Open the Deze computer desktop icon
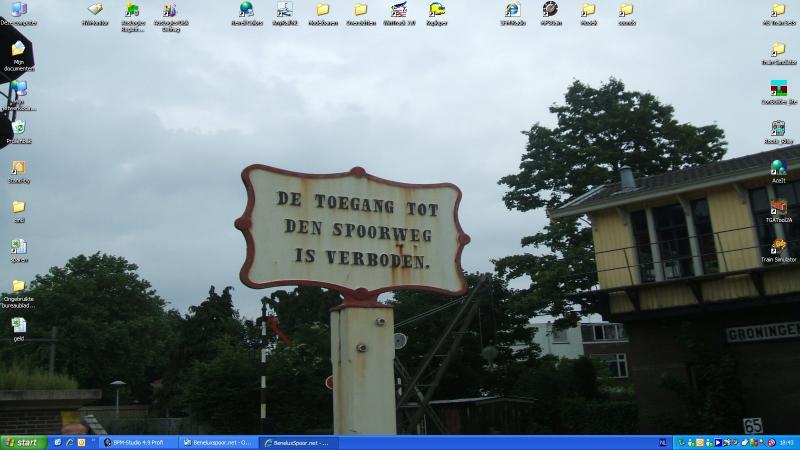 tap(18, 14)
